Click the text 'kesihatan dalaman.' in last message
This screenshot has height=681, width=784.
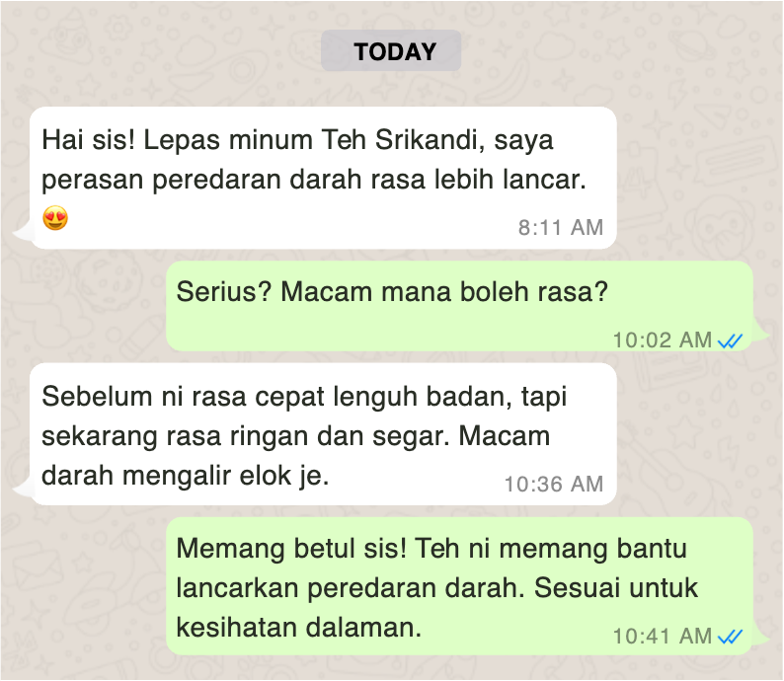(x=299, y=627)
